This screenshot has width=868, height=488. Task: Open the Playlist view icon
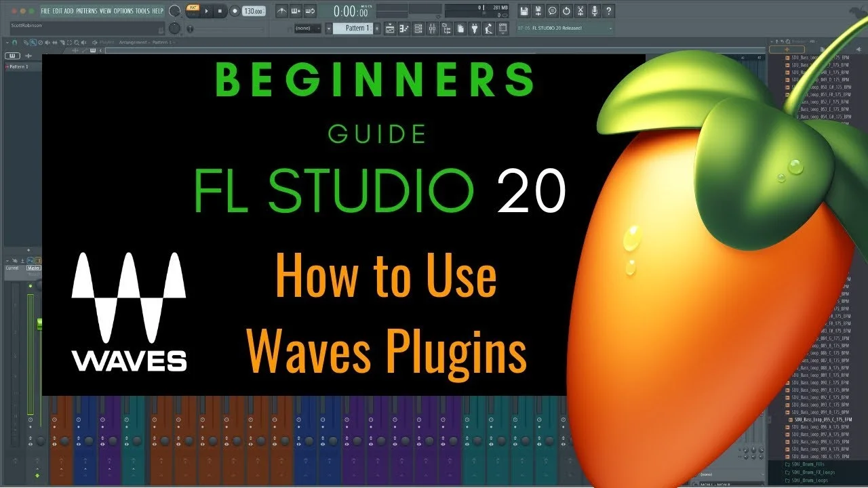(x=390, y=28)
